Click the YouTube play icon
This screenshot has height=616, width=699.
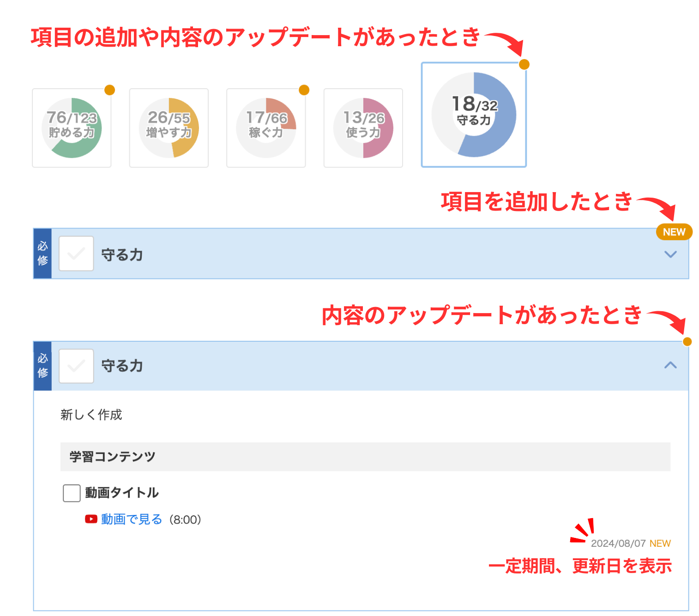(91, 519)
